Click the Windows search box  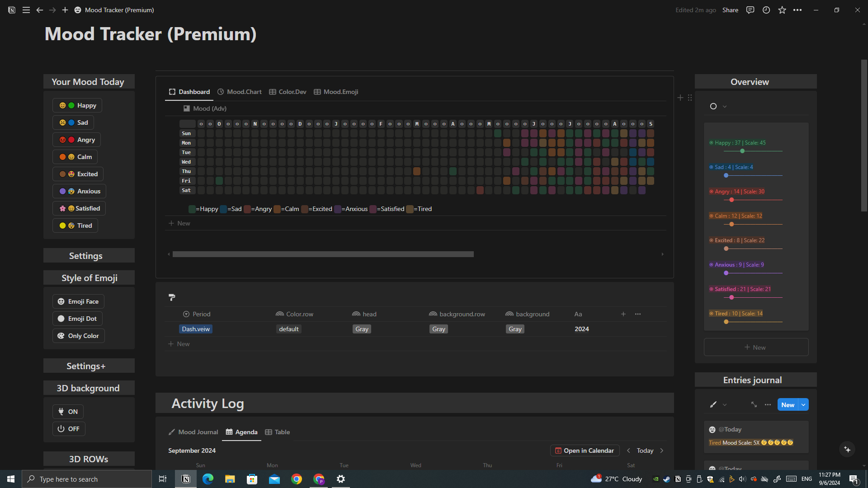(87, 479)
